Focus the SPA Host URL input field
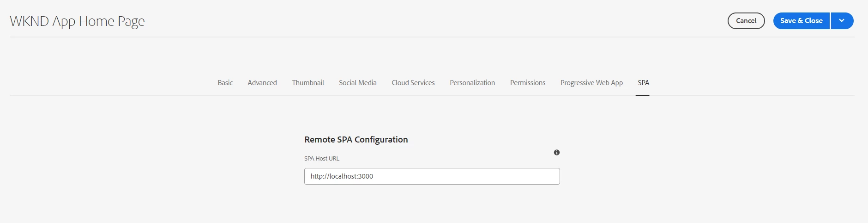 pos(432,176)
